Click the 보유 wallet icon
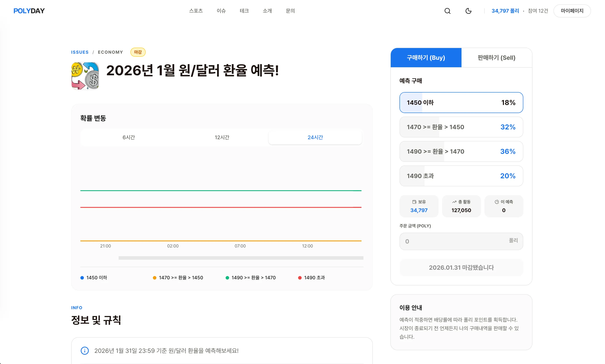The height and width of the screenshot is (364, 605). click(414, 202)
